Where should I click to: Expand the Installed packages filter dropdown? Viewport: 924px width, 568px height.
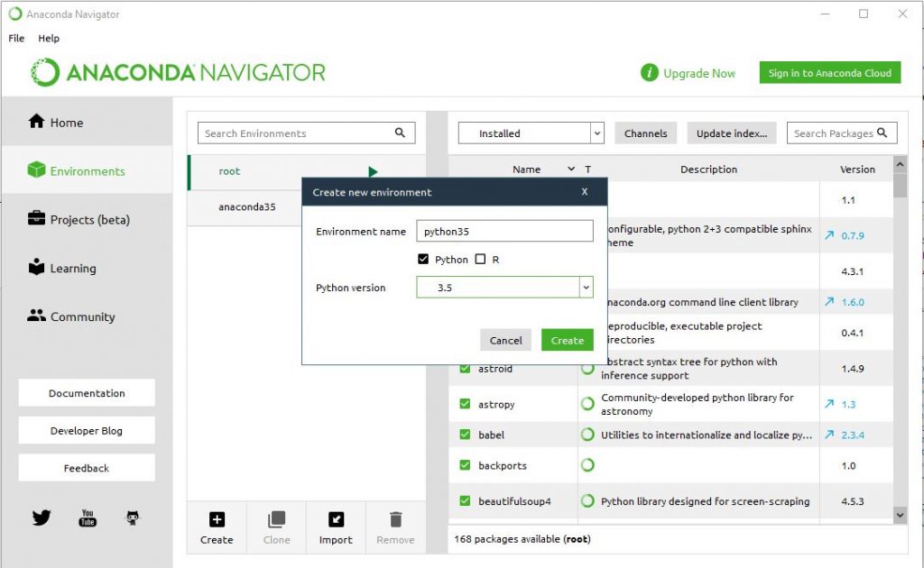[596, 133]
